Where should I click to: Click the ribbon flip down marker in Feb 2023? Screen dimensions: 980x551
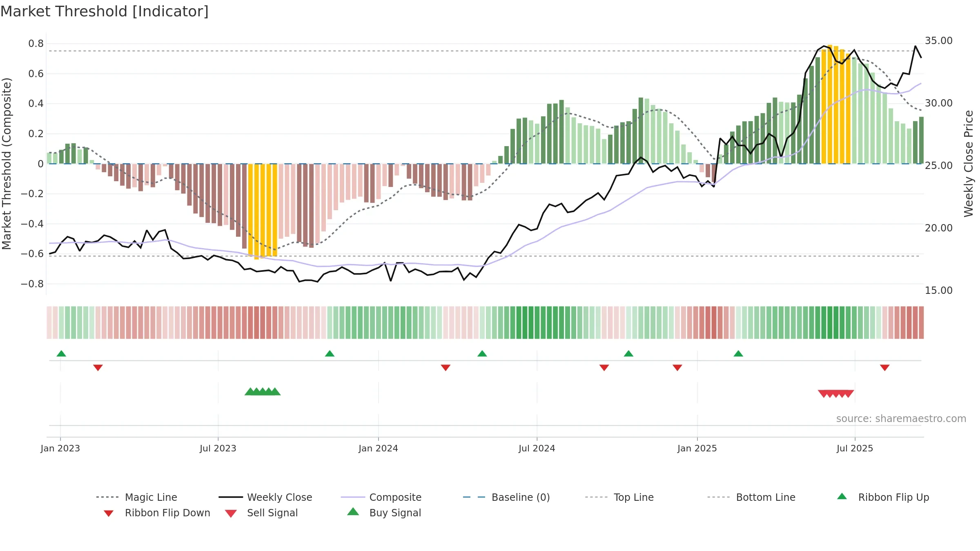coord(98,368)
